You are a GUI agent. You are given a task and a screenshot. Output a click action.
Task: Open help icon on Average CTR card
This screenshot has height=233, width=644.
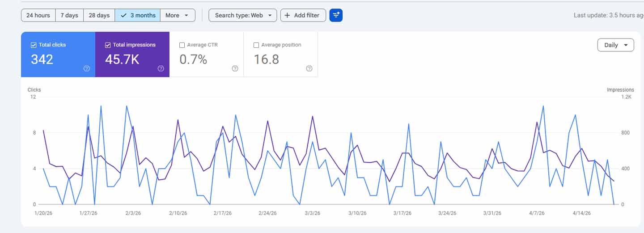(x=235, y=68)
